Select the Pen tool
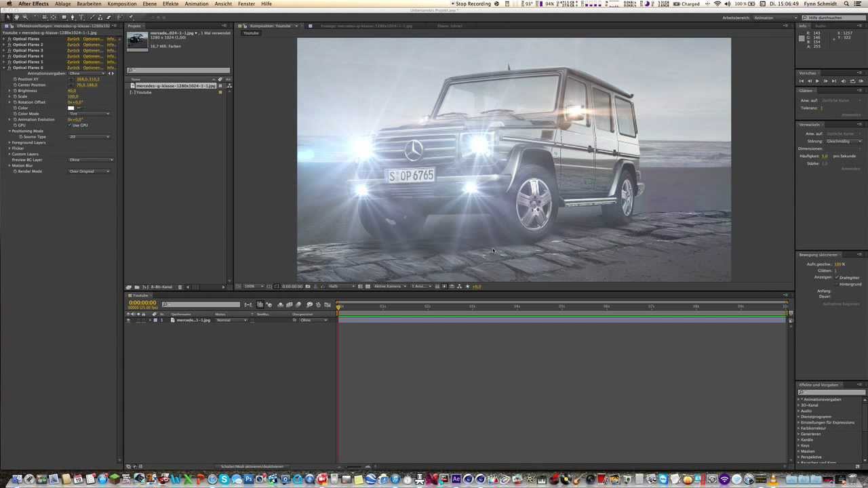The height and width of the screenshot is (488, 868). pos(73,17)
